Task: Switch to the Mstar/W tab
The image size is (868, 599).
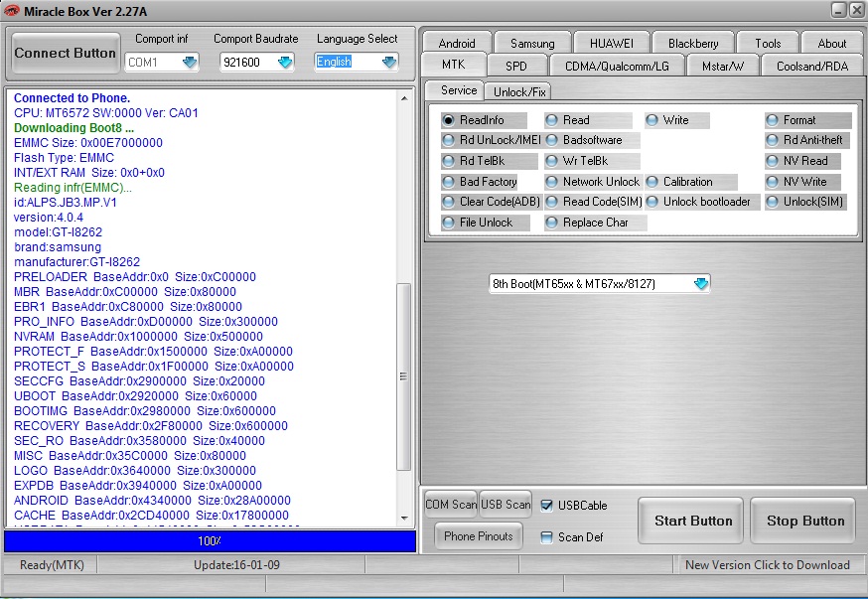Action: 722,67
